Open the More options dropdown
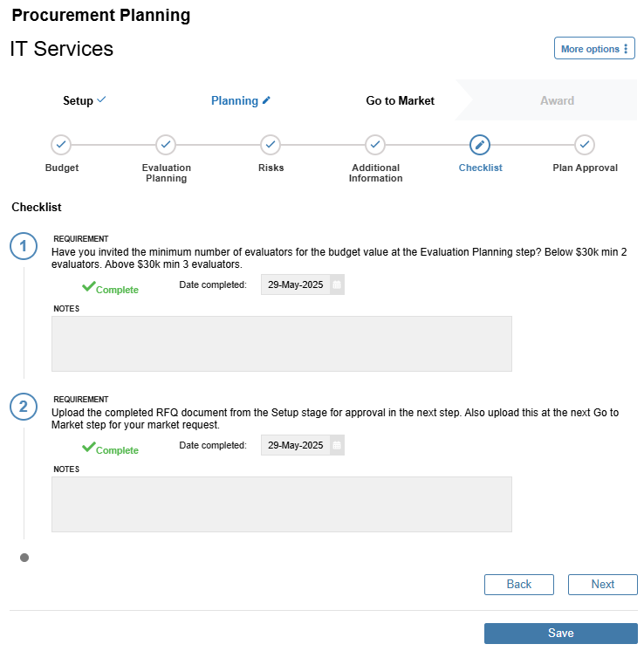This screenshot has width=644, height=651. pyautogui.click(x=594, y=49)
